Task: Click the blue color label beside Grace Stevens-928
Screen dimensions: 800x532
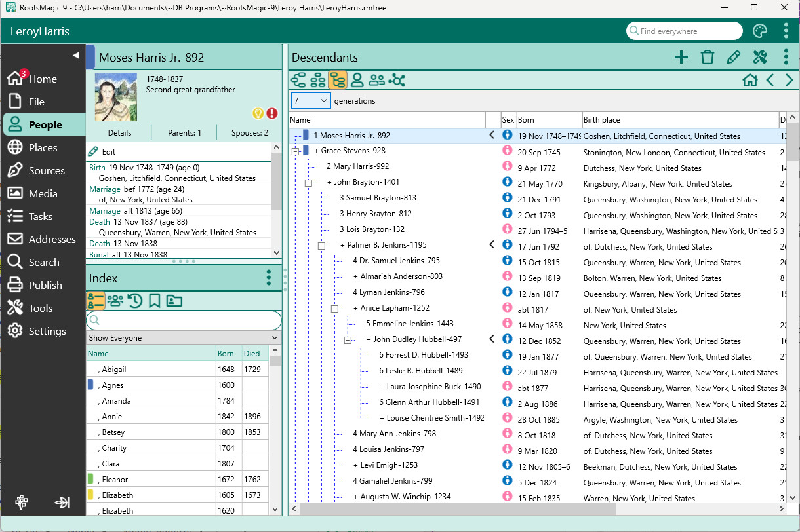Action: (x=306, y=151)
